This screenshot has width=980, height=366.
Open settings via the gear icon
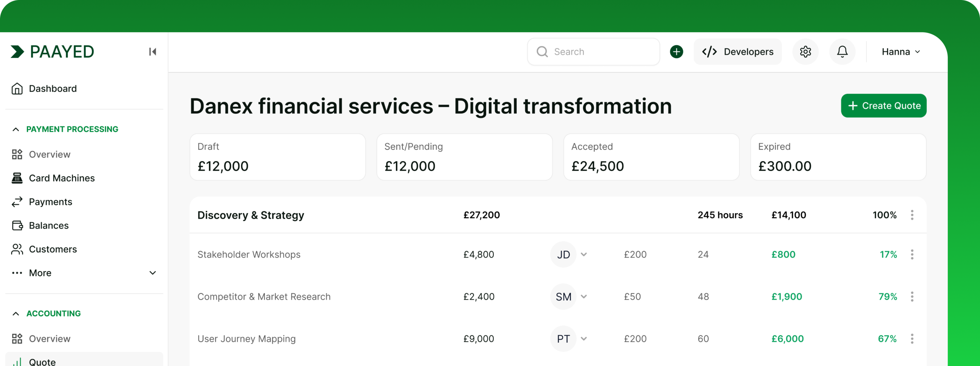coord(805,52)
